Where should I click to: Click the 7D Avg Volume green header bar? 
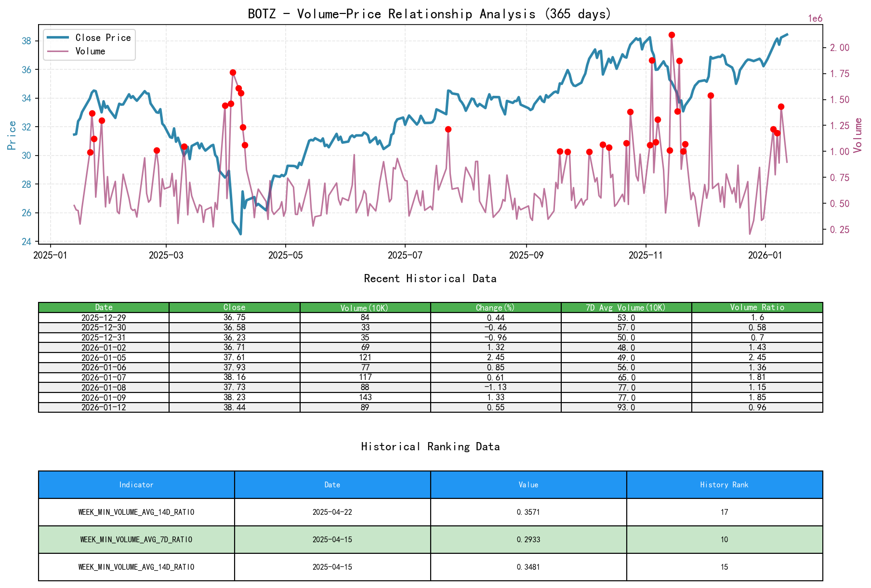tap(626, 307)
